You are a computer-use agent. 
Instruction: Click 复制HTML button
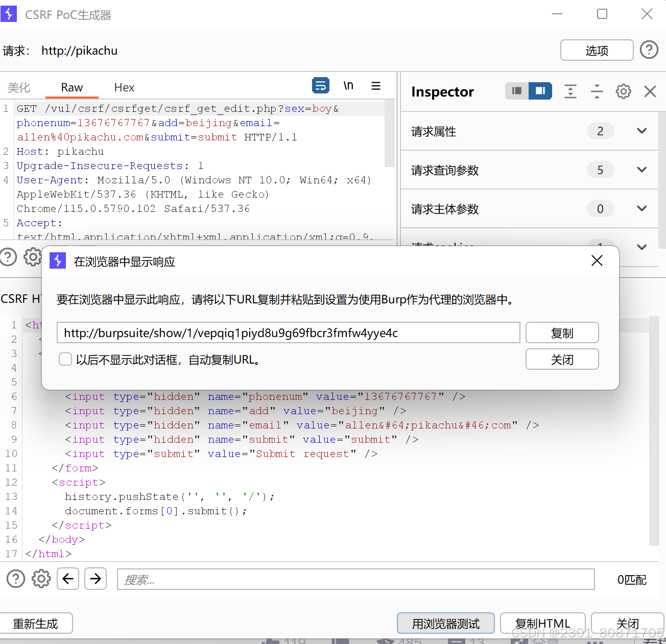tap(542, 624)
